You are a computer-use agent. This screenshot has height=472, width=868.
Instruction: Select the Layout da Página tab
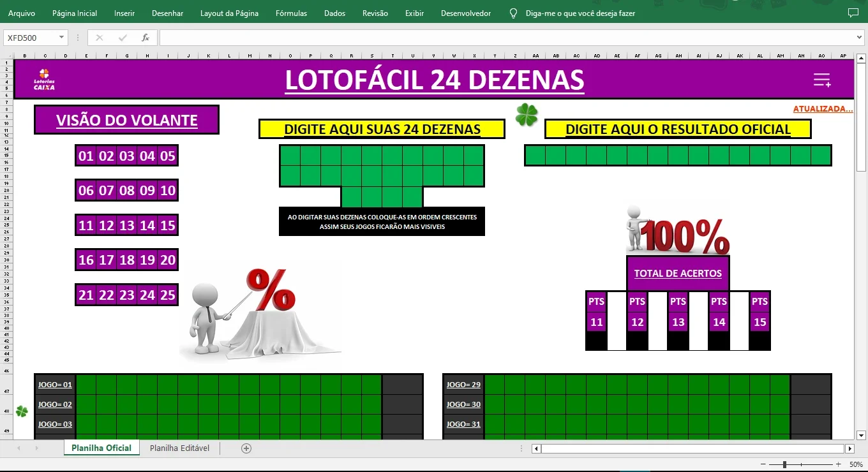click(x=229, y=13)
